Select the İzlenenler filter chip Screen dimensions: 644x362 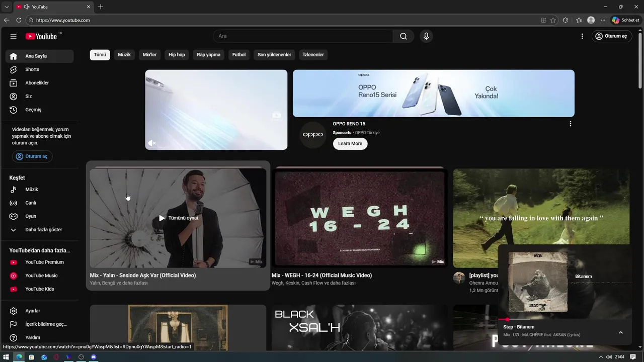click(313, 55)
